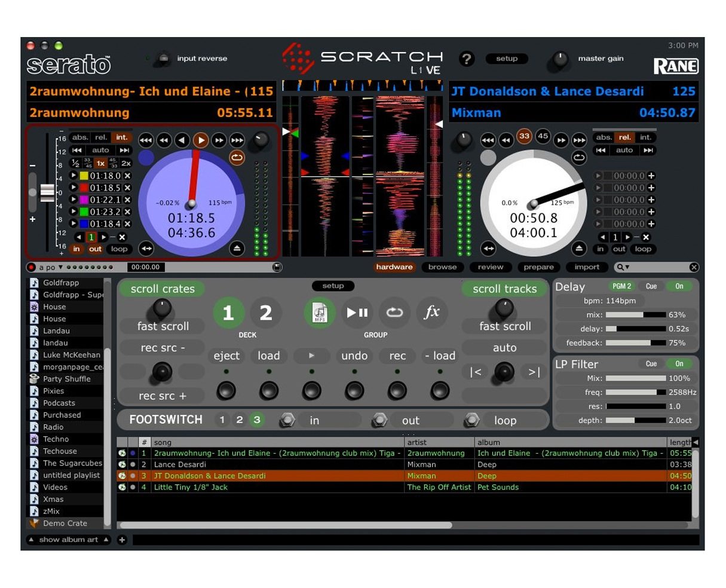Select the play/pause group button
The height and width of the screenshot is (588, 726).
pos(357,312)
